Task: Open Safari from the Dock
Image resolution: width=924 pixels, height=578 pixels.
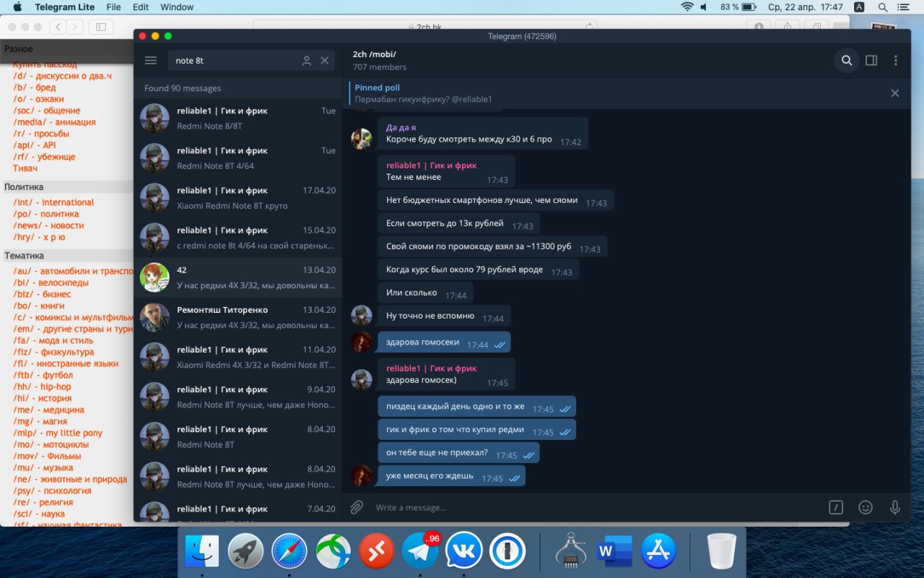Action: (x=289, y=551)
